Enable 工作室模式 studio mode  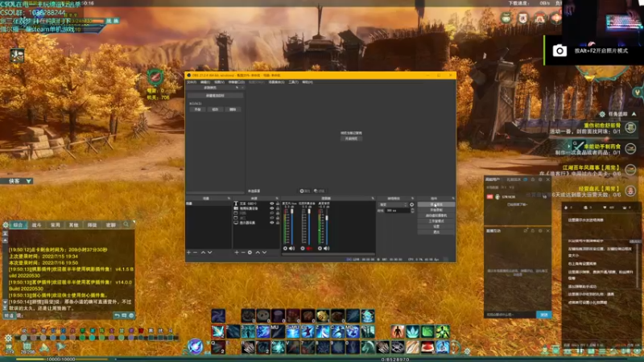click(x=436, y=220)
